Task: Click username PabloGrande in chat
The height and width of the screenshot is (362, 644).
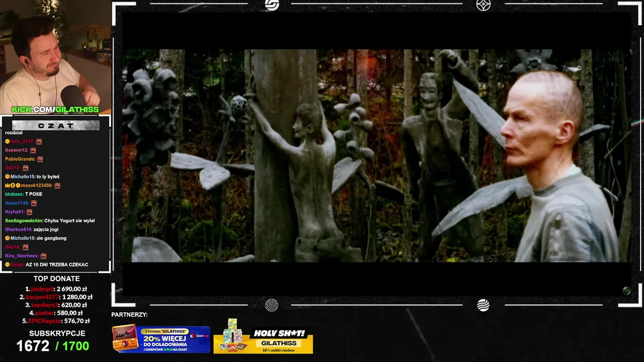Action: (x=20, y=159)
